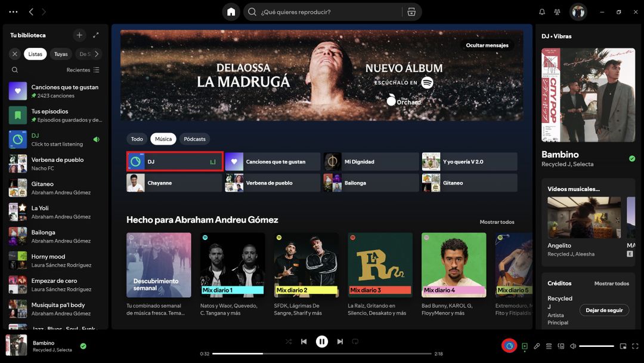644x363 pixels.
Task: Click the Home icon in the top bar
Action: (231, 11)
